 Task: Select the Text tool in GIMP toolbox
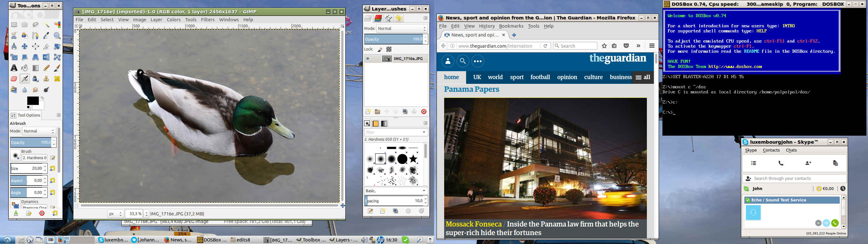[x=14, y=68]
